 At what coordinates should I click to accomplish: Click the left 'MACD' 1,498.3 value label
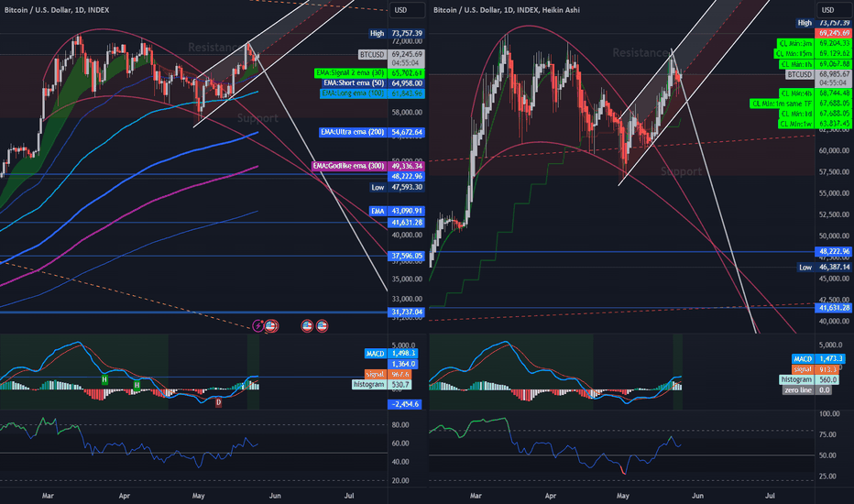point(391,354)
